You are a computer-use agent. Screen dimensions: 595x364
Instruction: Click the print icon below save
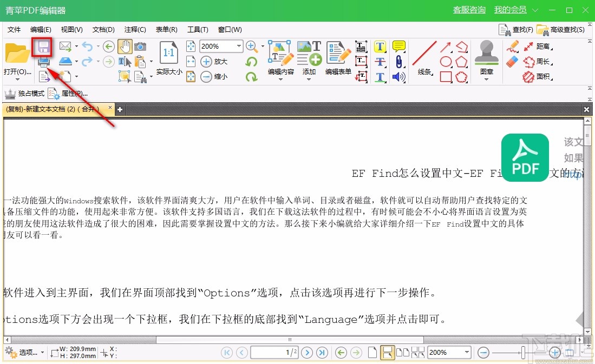[x=43, y=63]
